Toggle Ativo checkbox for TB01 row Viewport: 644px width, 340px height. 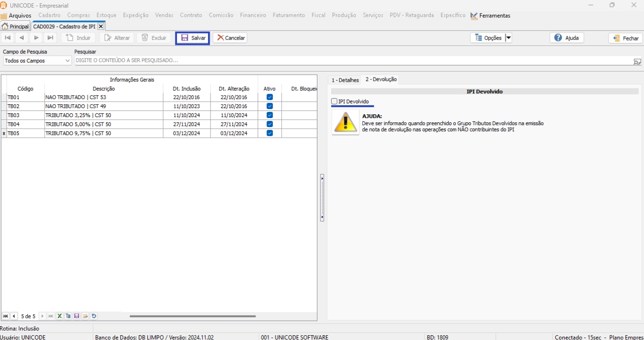[269, 97]
